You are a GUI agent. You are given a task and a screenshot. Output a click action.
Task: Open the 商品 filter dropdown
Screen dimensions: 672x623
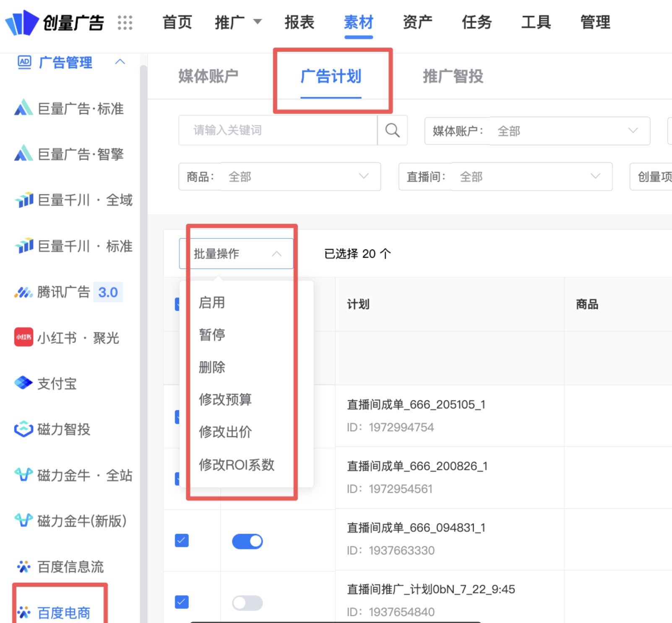pyautogui.click(x=280, y=177)
